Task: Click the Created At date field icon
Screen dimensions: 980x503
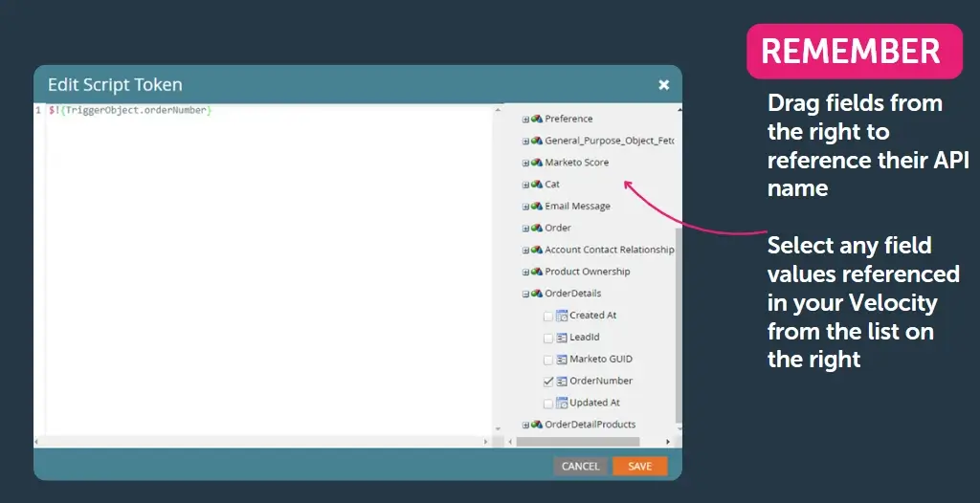Action: pos(561,316)
